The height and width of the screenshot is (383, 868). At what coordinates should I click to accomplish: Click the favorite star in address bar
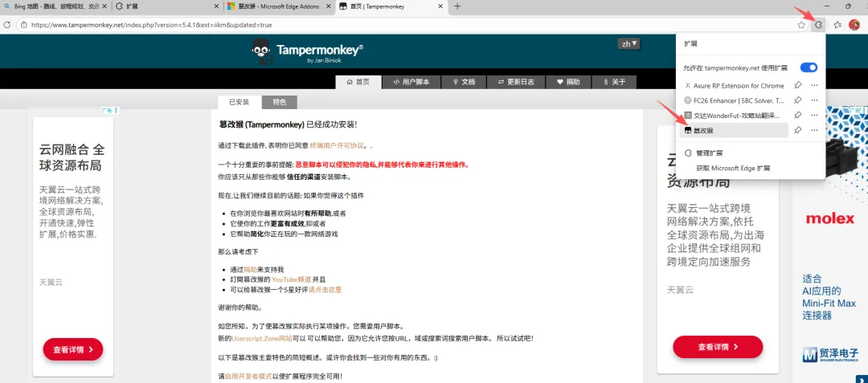tap(801, 25)
